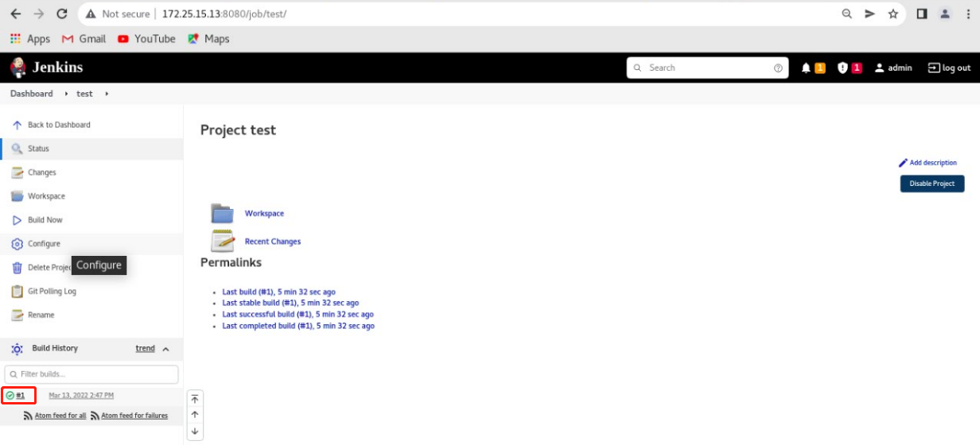Open the Last successful build (#1) permalink
The width and height of the screenshot is (980, 445).
[x=297, y=315]
